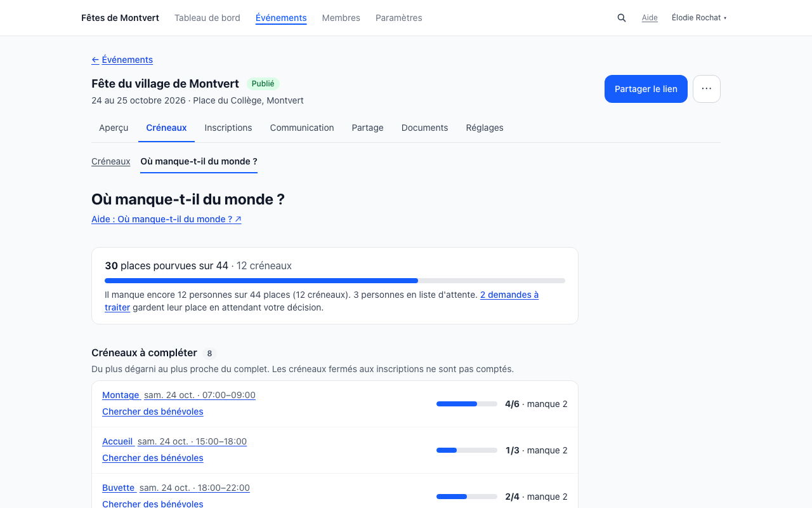Click the Partager le lien button

pos(646,89)
